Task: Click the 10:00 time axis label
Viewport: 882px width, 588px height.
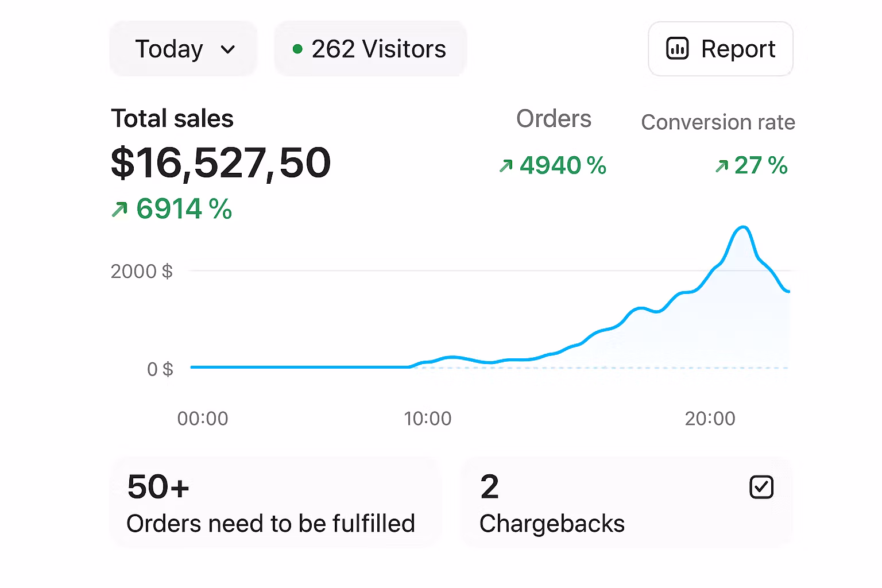Action: [x=428, y=419]
